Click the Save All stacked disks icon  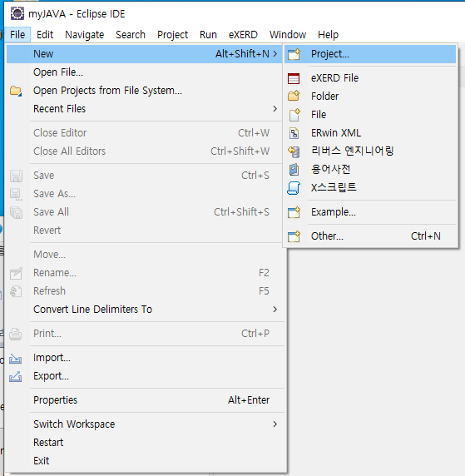(16, 212)
